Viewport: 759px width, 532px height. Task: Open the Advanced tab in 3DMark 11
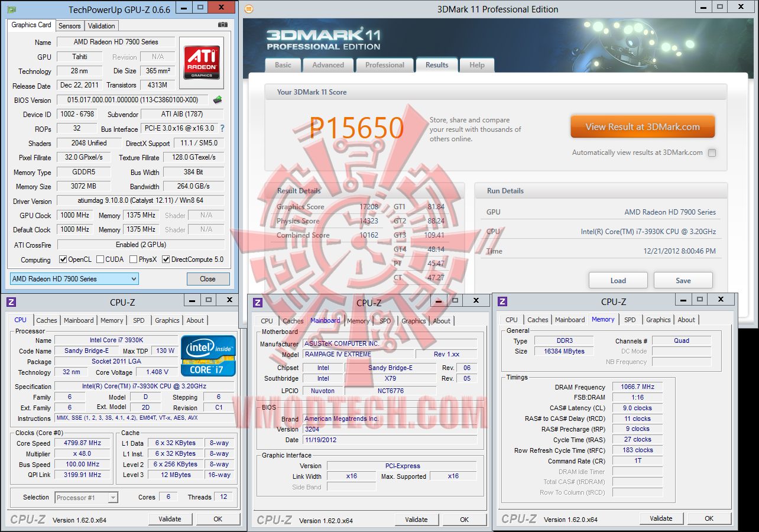[328, 65]
